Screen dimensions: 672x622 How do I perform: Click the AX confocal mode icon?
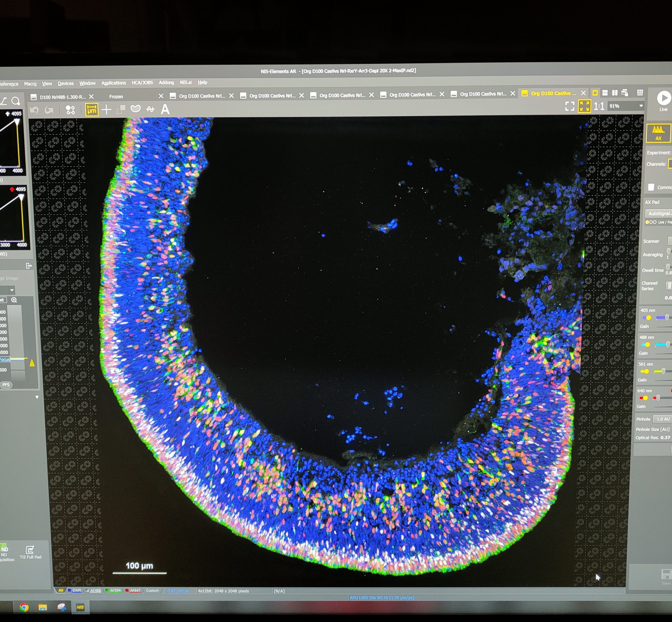(x=658, y=133)
